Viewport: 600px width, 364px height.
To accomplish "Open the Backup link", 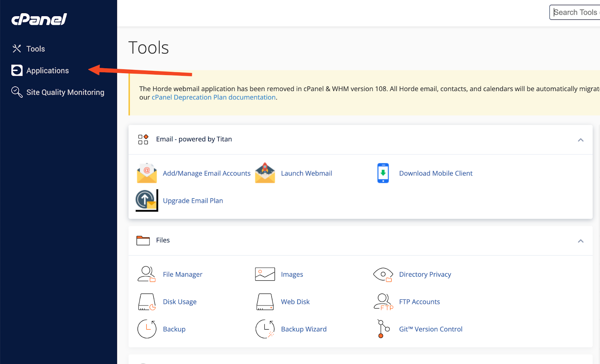I will click(174, 329).
